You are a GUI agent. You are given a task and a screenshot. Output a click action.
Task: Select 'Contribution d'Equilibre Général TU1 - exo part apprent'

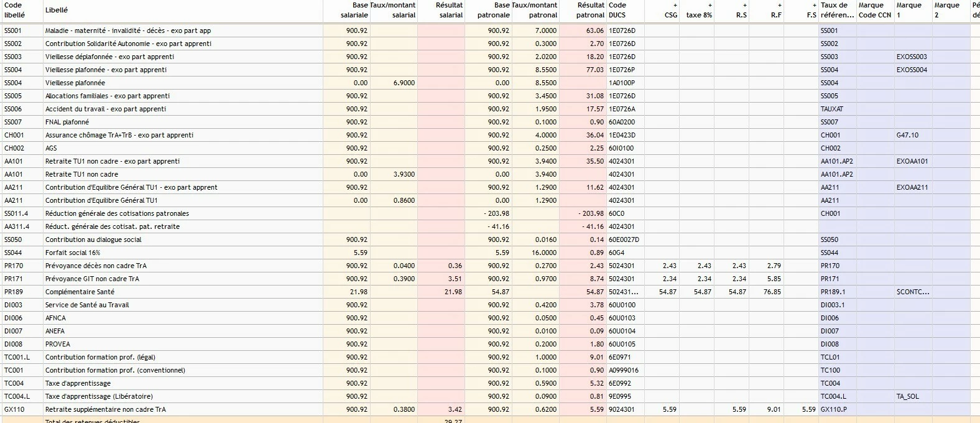pyautogui.click(x=131, y=187)
